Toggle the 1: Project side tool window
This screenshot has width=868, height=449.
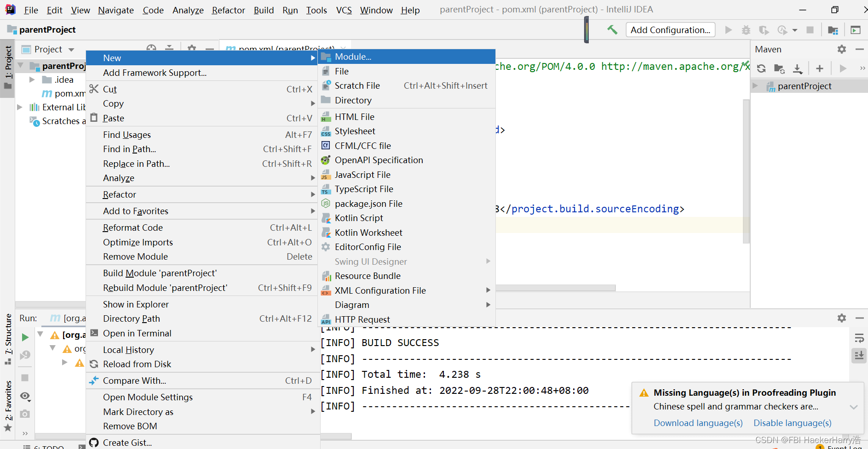8,68
